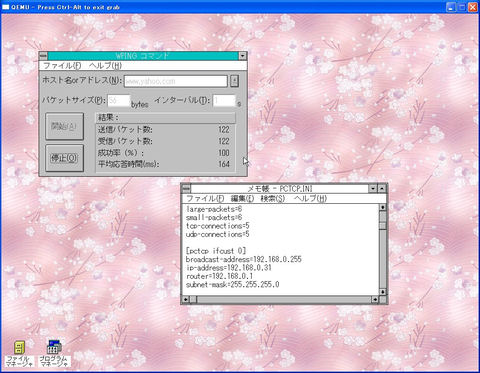
Task: Click the line tcp-connections=5
Action: click(217, 226)
